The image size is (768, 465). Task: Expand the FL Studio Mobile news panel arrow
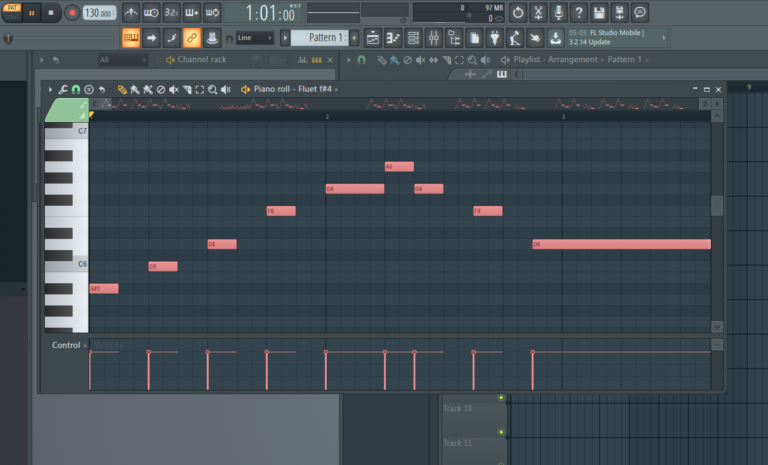click(664, 38)
